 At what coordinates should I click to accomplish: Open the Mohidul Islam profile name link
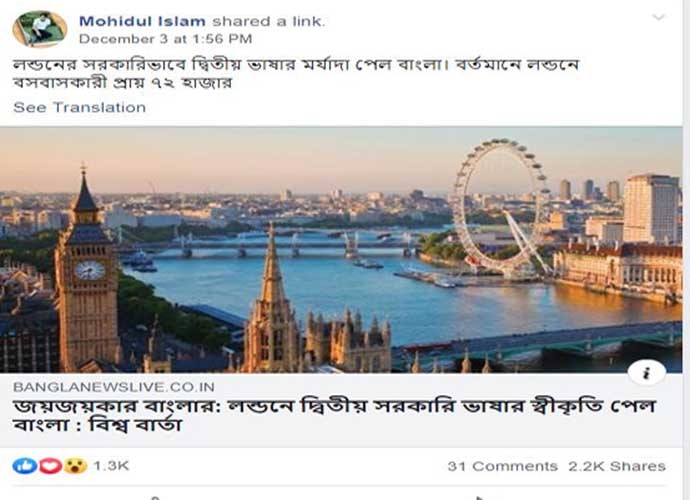click(143, 20)
